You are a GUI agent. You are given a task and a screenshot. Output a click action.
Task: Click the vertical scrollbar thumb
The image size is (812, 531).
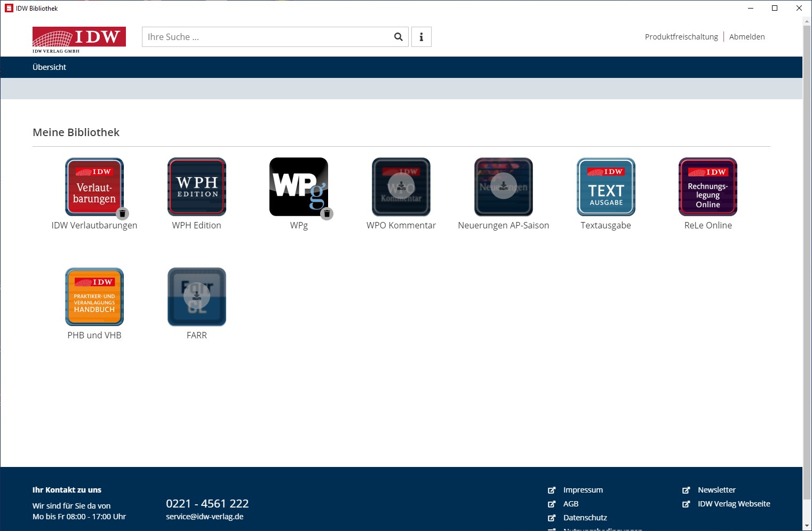tap(807, 261)
